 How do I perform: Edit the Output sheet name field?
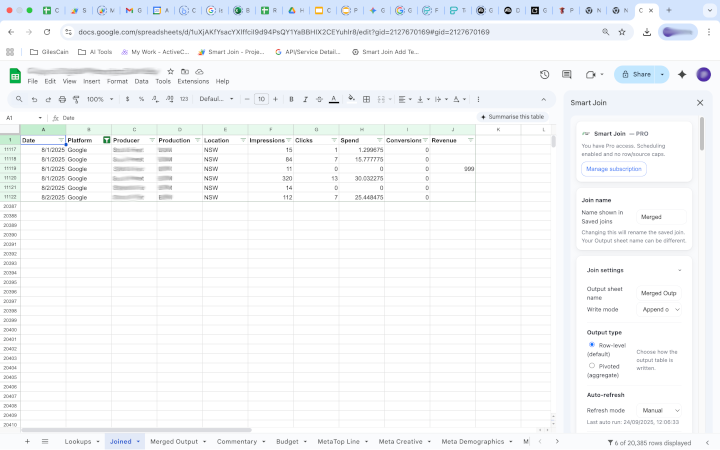pyautogui.click(x=659, y=293)
